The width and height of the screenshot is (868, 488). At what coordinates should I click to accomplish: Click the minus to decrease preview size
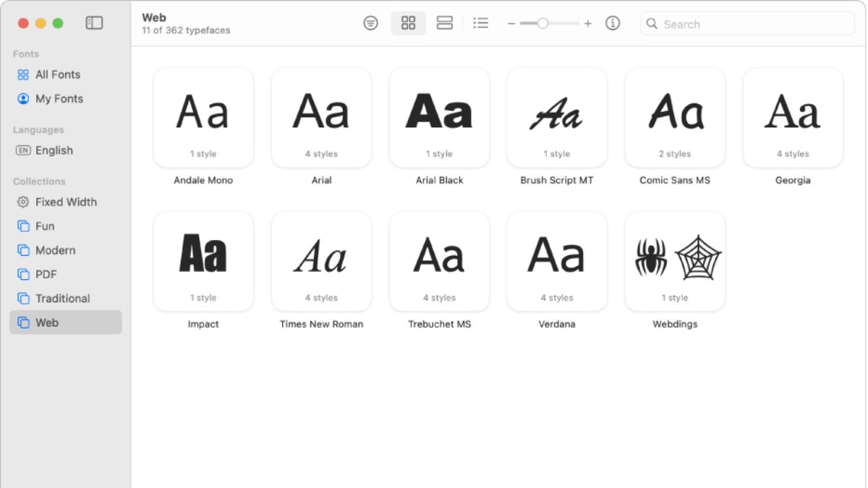511,24
